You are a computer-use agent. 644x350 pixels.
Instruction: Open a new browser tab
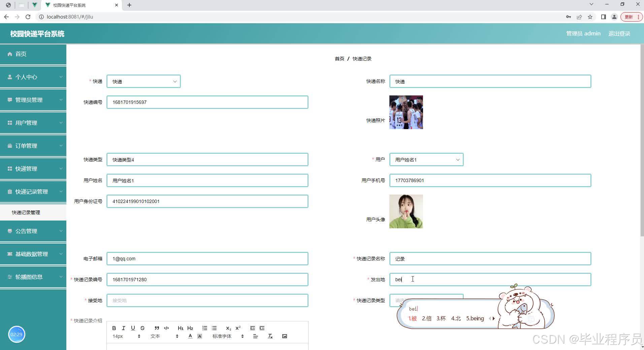[x=129, y=5]
